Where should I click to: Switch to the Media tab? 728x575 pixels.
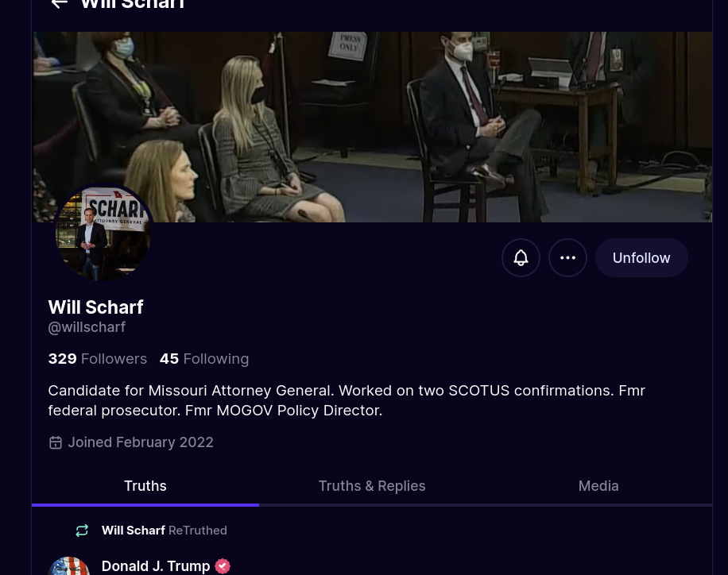pyautogui.click(x=598, y=486)
